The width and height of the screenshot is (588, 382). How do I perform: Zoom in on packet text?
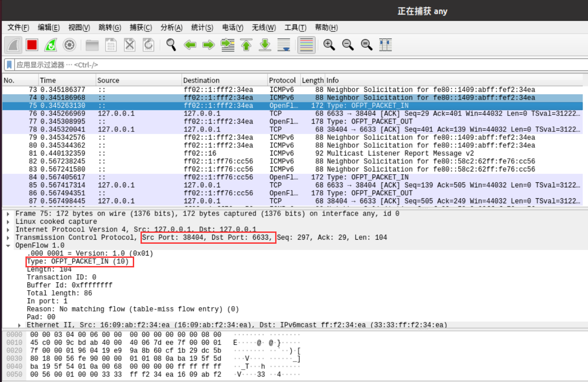[x=329, y=45]
